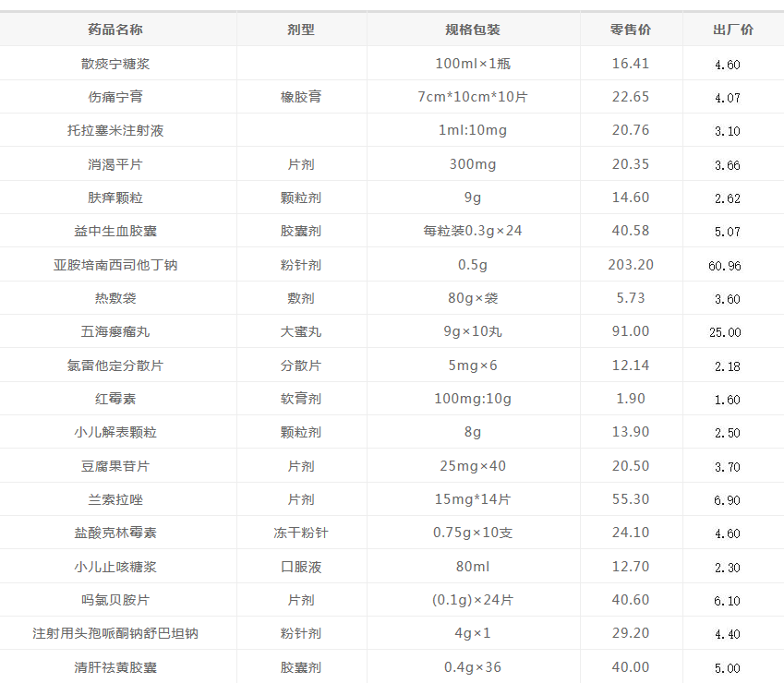Click the 15mg*14片 specification cell

[x=473, y=499]
